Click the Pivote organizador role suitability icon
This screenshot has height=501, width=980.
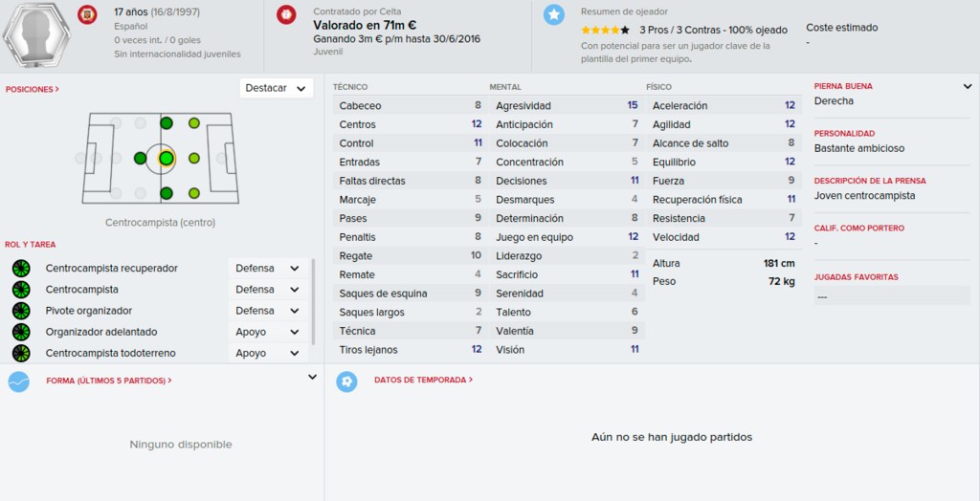[x=21, y=311]
